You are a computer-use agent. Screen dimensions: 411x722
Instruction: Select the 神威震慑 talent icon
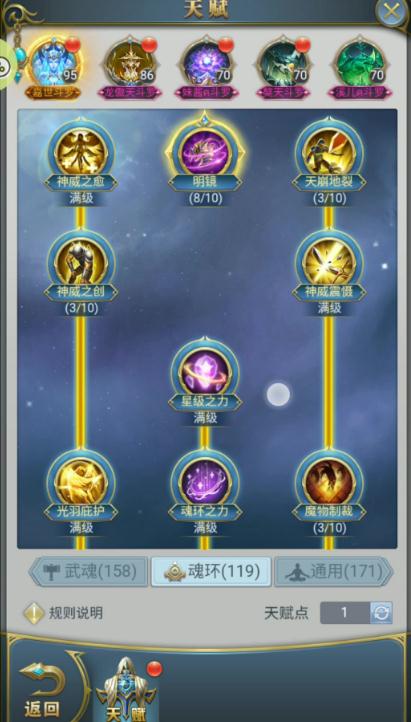coord(329,262)
